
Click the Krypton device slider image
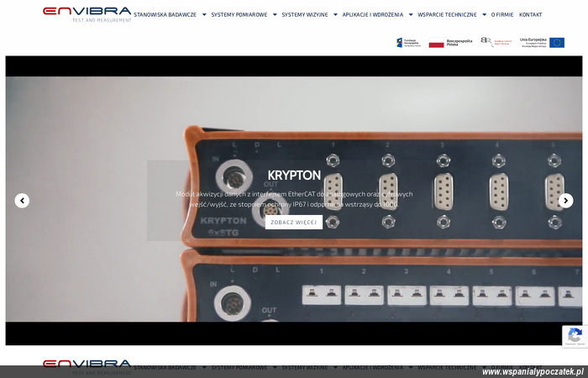(x=294, y=200)
